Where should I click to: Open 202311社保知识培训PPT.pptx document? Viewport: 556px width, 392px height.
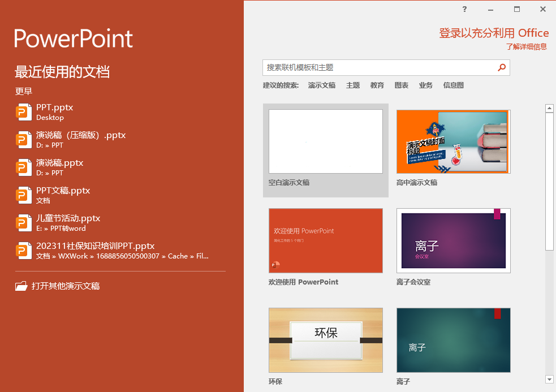[120, 250]
